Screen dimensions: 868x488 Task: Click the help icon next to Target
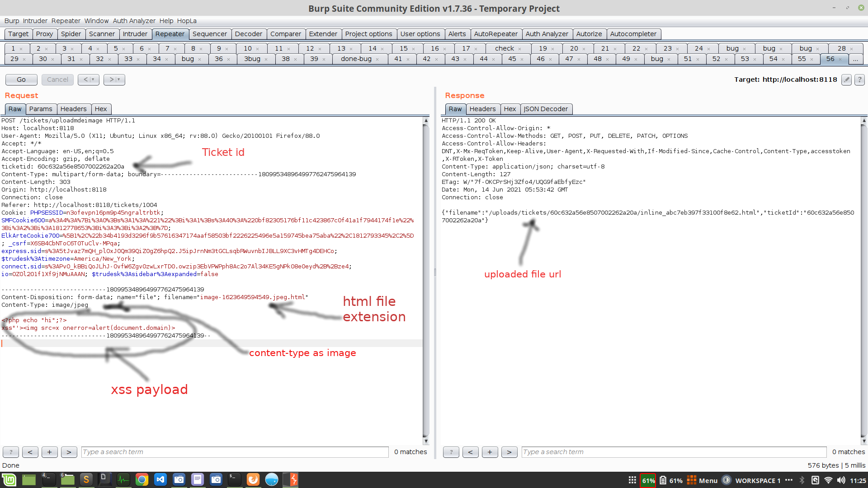(x=860, y=80)
